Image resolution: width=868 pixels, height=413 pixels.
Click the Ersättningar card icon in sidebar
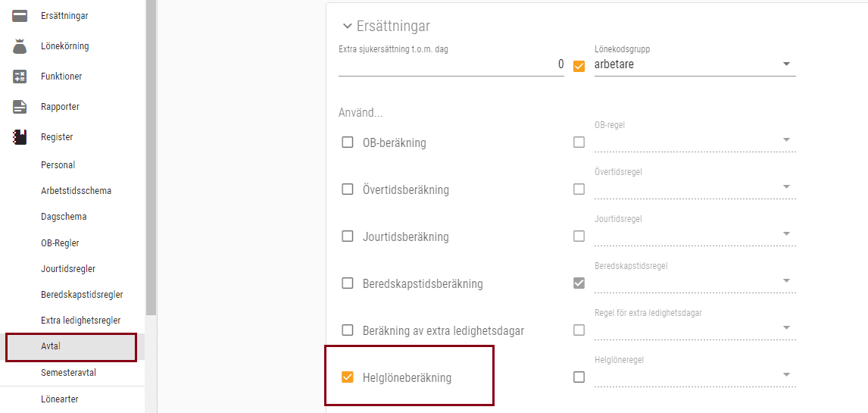tap(20, 16)
